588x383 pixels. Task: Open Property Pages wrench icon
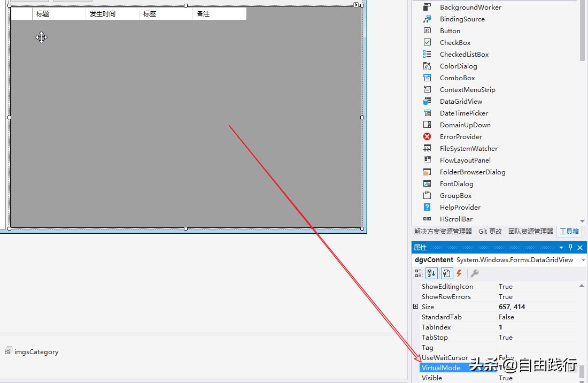point(474,273)
